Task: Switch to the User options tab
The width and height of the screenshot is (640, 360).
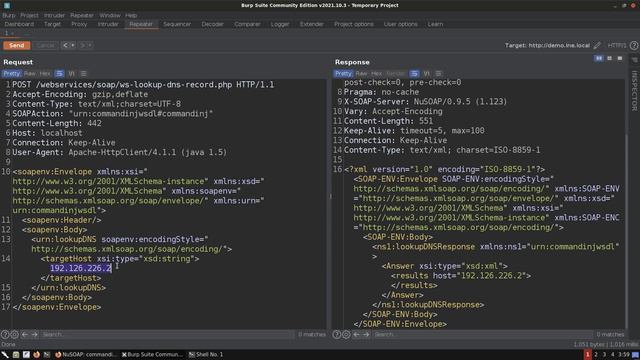Action: tap(401, 24)
